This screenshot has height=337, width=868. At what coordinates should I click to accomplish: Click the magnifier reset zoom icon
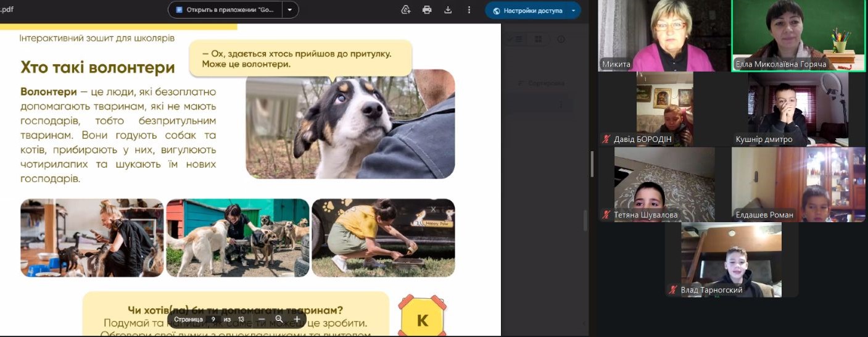(x=279, y=319)
